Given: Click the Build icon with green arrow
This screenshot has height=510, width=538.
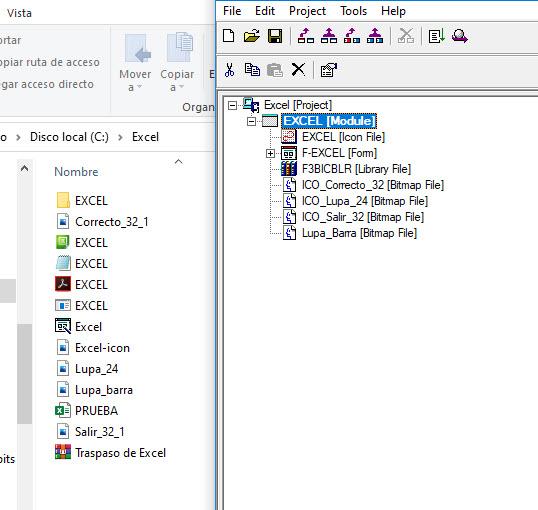Looking at the screenshot, I should pos(437,36).
